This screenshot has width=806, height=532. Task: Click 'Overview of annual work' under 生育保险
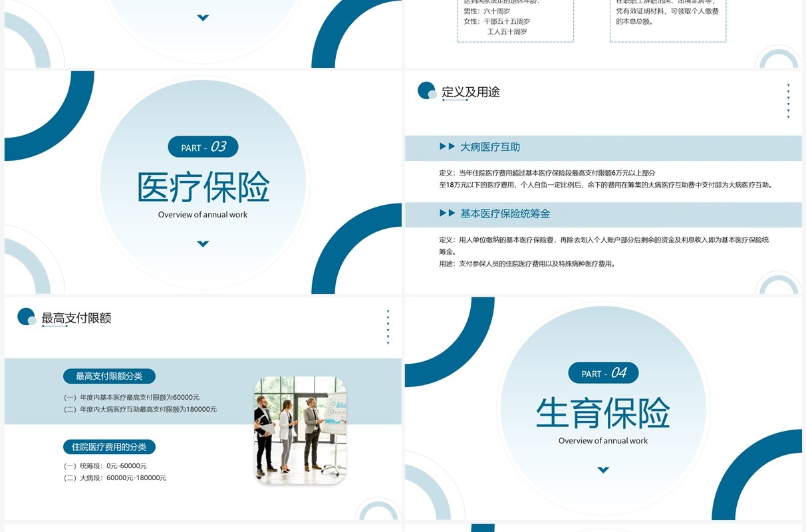coord(603,441)
